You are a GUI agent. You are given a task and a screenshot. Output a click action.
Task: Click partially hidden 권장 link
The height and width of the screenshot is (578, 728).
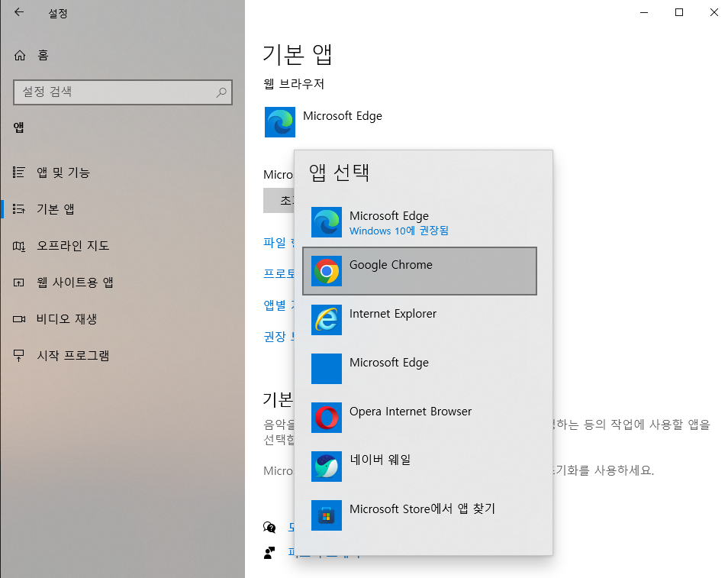pos(278,337)
